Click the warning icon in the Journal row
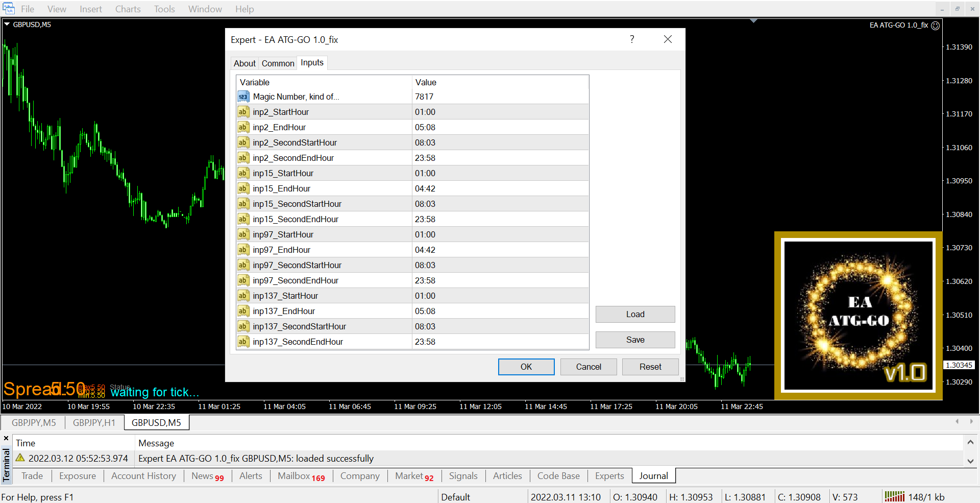980x503 pixels. pyautogui.click(x=20, y=458)
